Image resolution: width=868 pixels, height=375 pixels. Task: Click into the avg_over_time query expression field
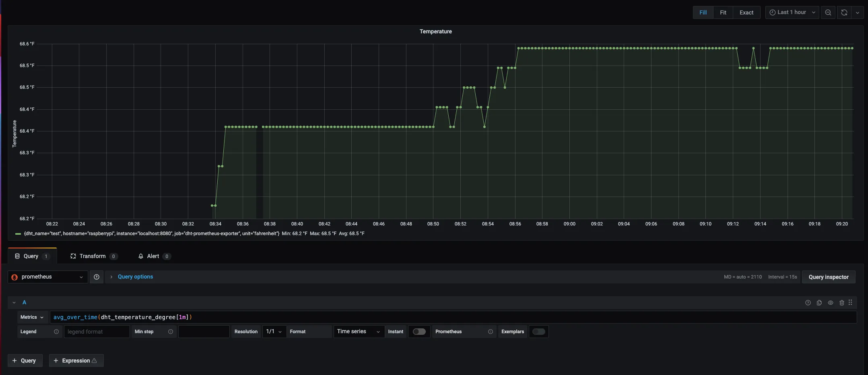coord(453,317)
